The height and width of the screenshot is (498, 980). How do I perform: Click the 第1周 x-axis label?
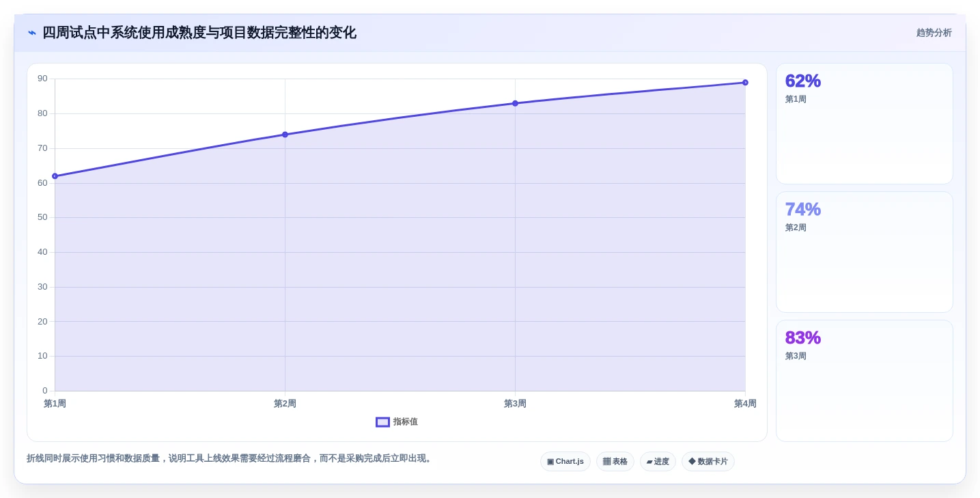[x=55, y=404]
